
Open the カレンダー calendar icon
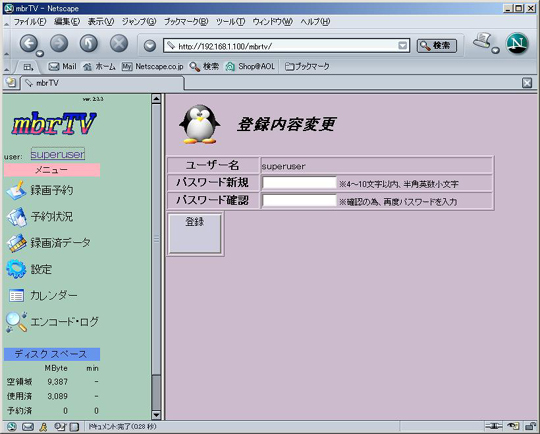point(16,296)
